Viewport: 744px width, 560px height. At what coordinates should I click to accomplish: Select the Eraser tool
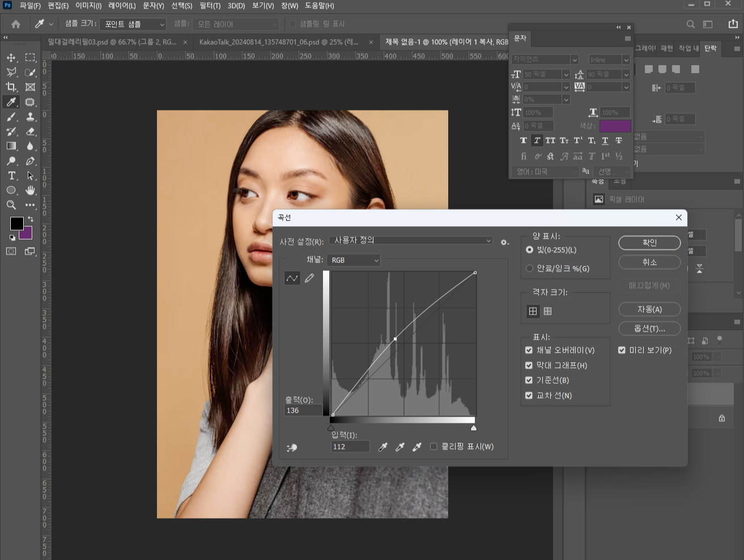tap(30, 131)
